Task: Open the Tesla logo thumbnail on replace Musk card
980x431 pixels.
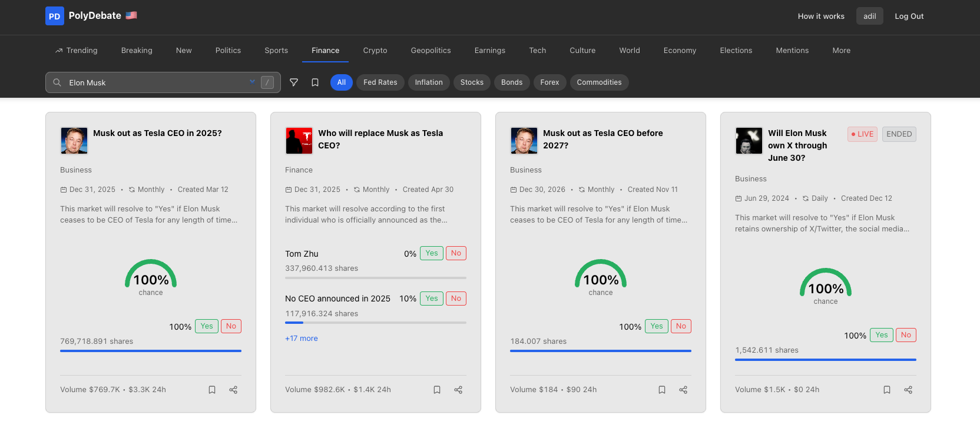Action: [299, 141]
